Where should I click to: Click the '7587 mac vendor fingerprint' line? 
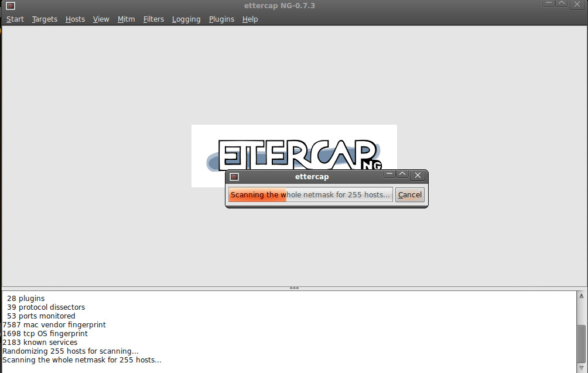click(54, 324)
